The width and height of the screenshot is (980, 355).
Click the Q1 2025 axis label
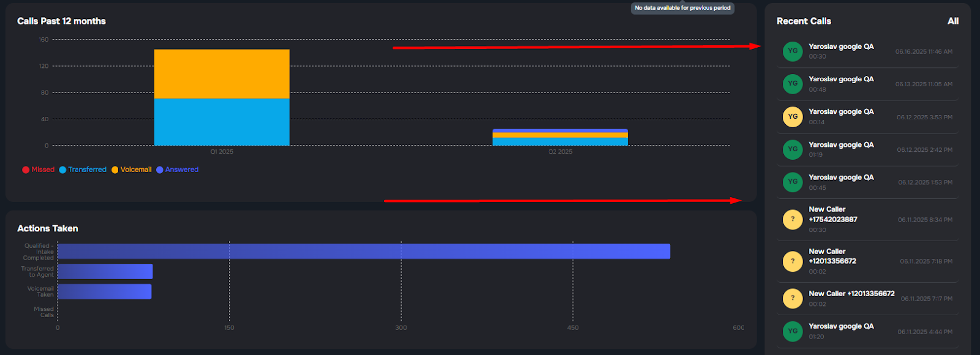[222, 152]
